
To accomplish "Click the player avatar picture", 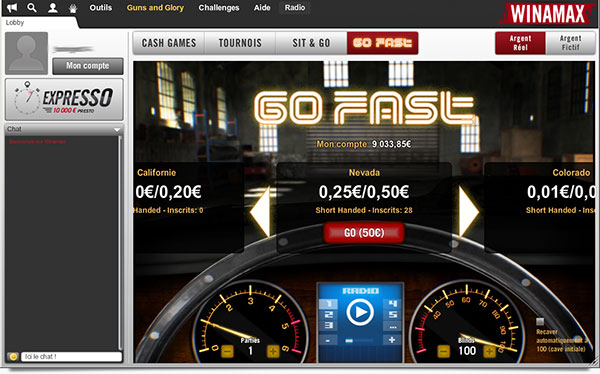I will pyautogui.click(x=26, y=53).
